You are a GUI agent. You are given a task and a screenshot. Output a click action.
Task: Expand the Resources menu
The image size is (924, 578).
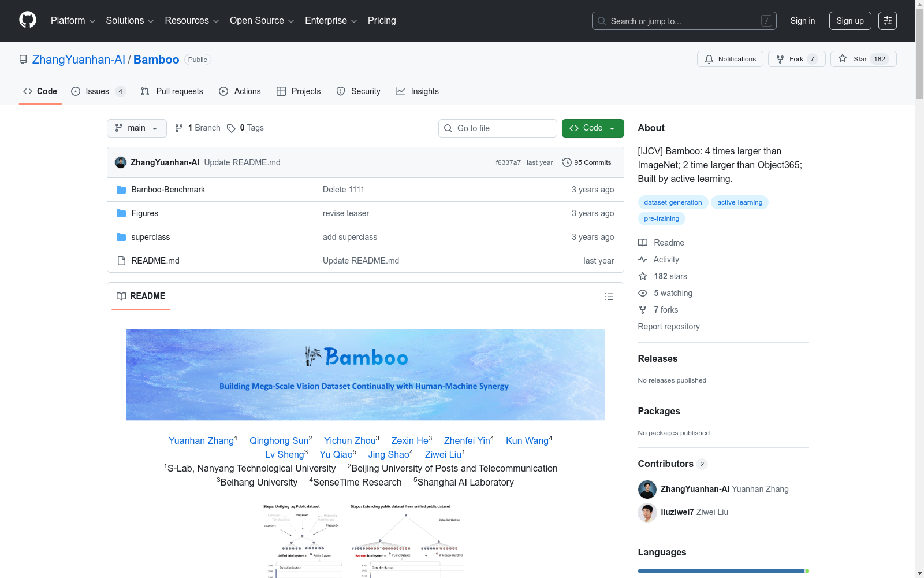coord(192,21)
